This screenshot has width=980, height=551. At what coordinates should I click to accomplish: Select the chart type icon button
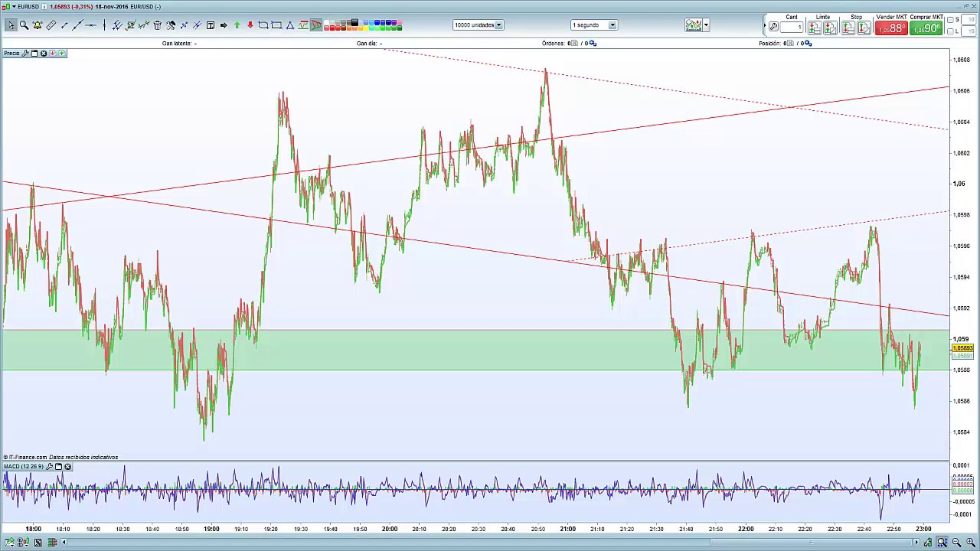click(694, 25)
